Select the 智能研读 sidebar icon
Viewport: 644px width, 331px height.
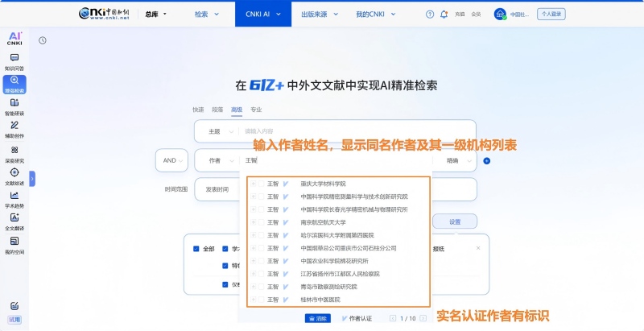14,106
